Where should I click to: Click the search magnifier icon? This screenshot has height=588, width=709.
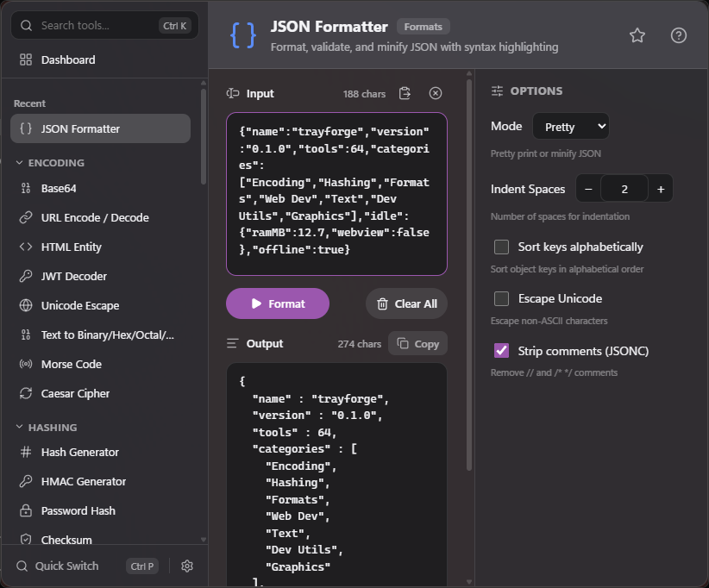coord(26,26)
